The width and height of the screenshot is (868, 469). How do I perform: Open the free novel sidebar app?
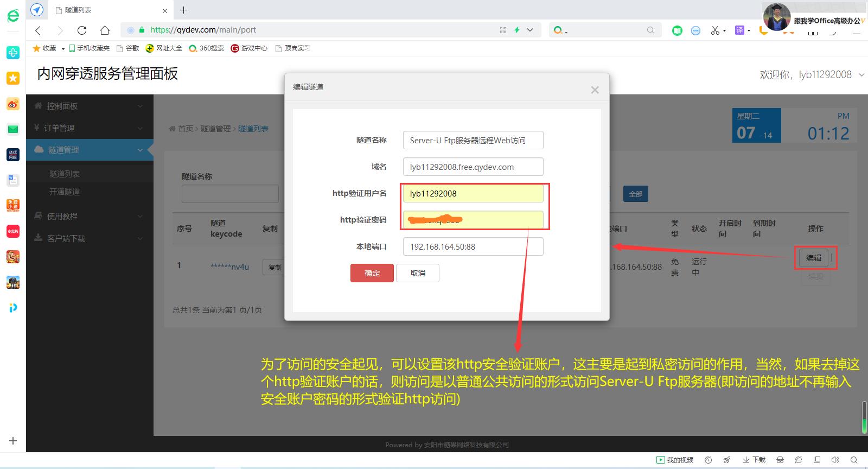13,205
